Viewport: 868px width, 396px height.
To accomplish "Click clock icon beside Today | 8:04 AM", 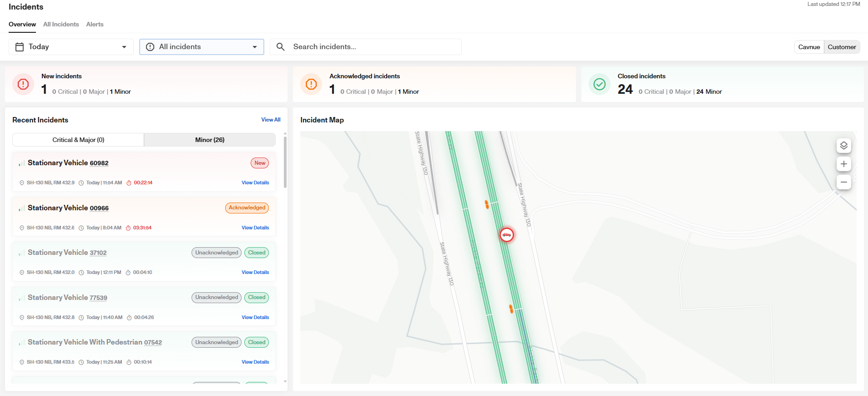I will [x=81, y=228].
